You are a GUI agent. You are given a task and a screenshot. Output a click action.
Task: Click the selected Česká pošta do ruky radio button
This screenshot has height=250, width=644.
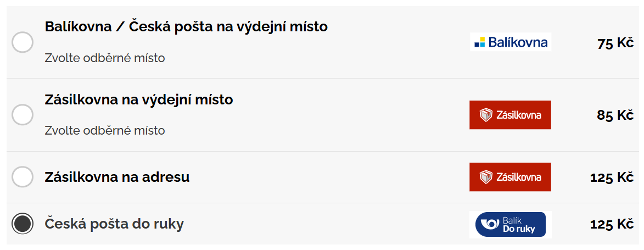[x=22, y=224]
